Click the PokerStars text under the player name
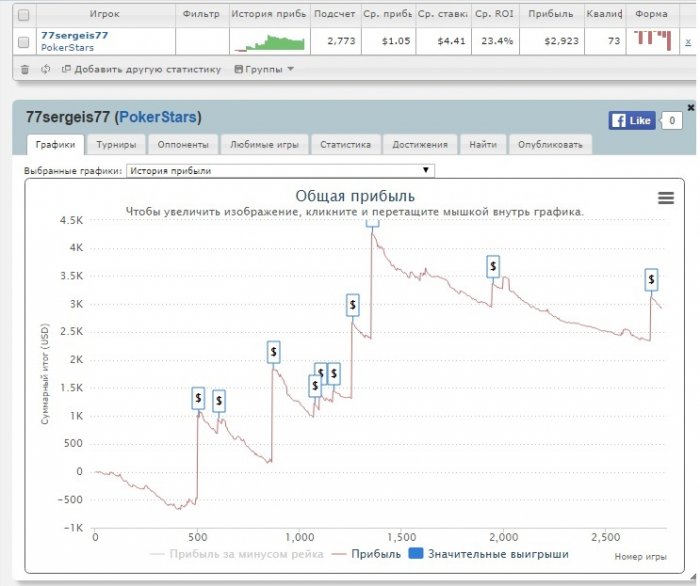This screenshot has height=586, width=700. coord(67,48)
